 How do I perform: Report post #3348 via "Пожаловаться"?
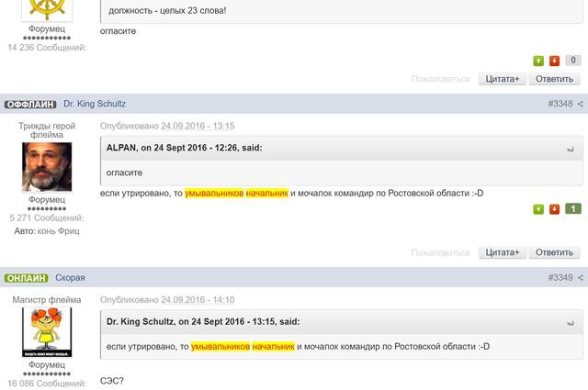tap(441, 252)
